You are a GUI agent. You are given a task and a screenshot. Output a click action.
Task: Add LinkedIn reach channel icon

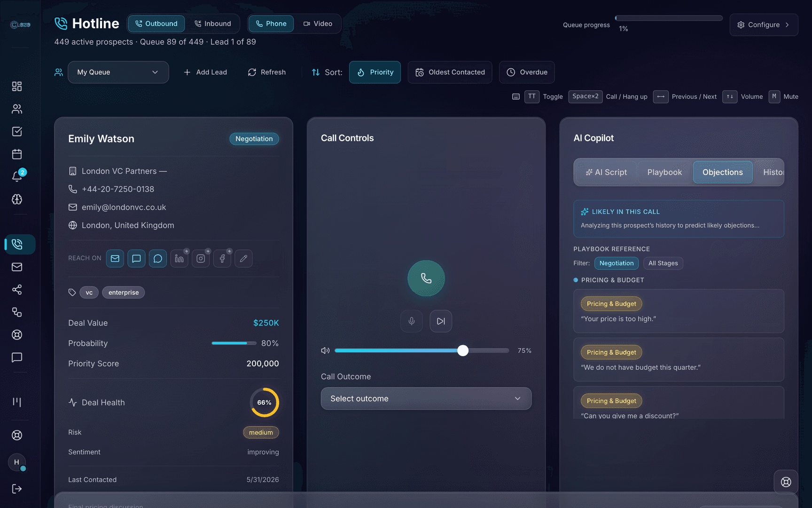180,258
